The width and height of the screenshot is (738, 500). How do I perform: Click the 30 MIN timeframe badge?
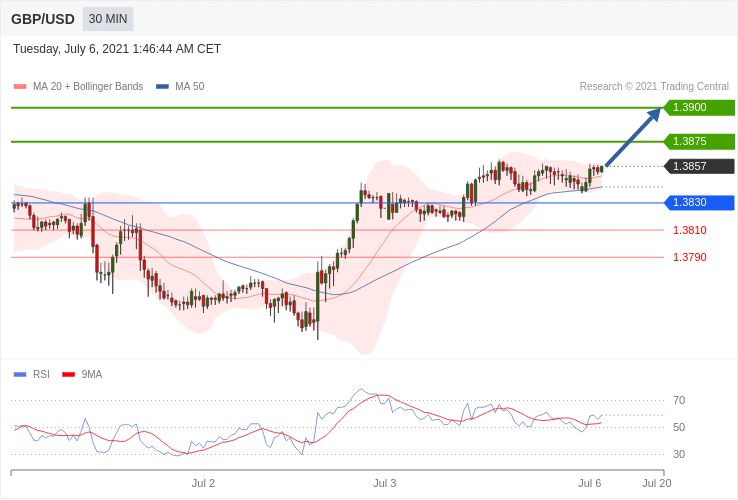108,19
